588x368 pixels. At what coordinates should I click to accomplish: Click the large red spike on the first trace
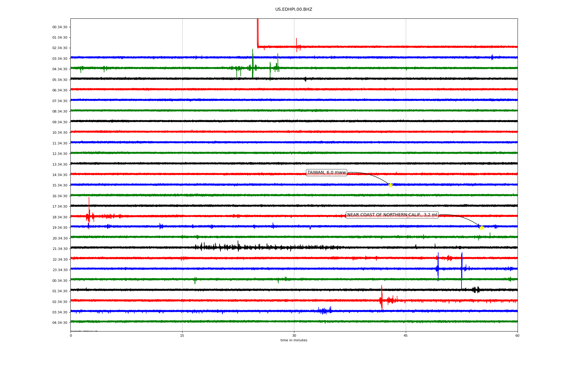(x=258, y=31)
